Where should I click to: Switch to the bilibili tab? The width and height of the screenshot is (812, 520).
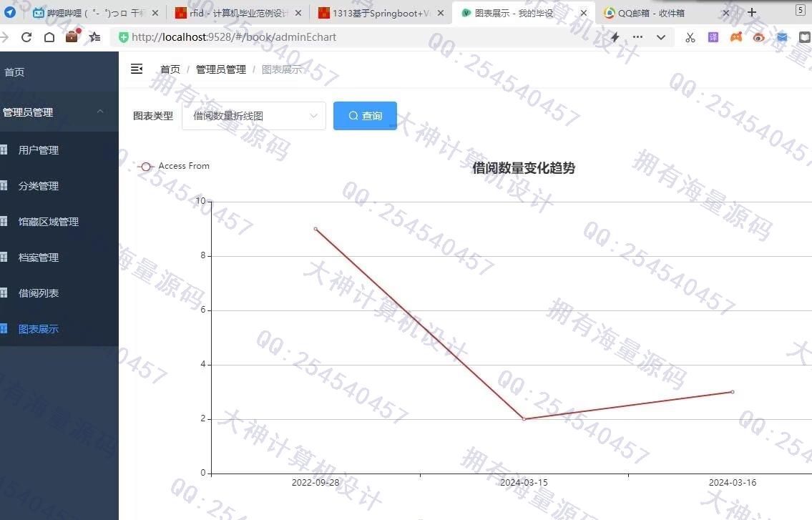tap(94, 13)
